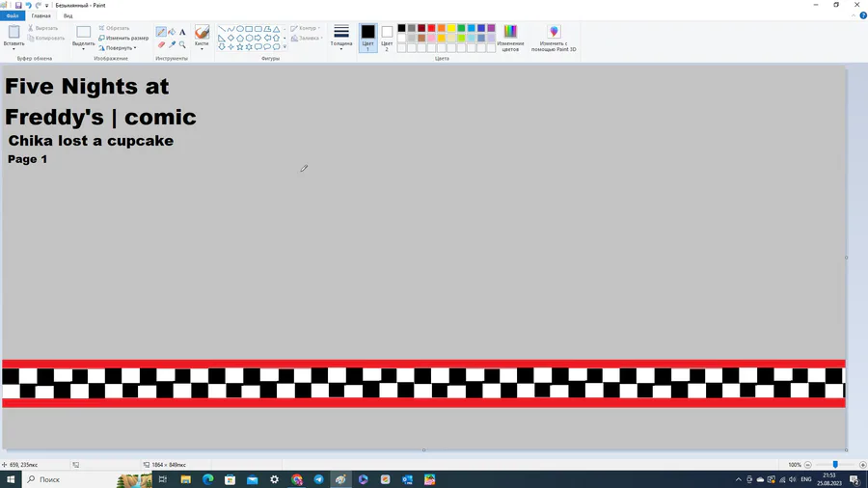The width and height of the screenshot is (868, 488).
Task: Choose the Oval shape
Action: click(x=240, y=29)
